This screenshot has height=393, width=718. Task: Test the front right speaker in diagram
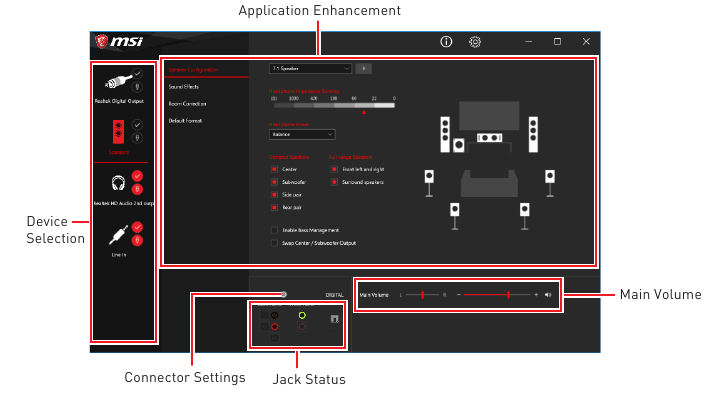click(x=533, y=134)
